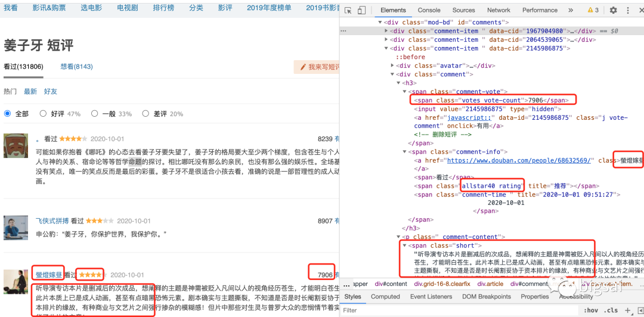644x317 pixels.
Task: Select the 全部 radio button
Action: tap(7, 114)
